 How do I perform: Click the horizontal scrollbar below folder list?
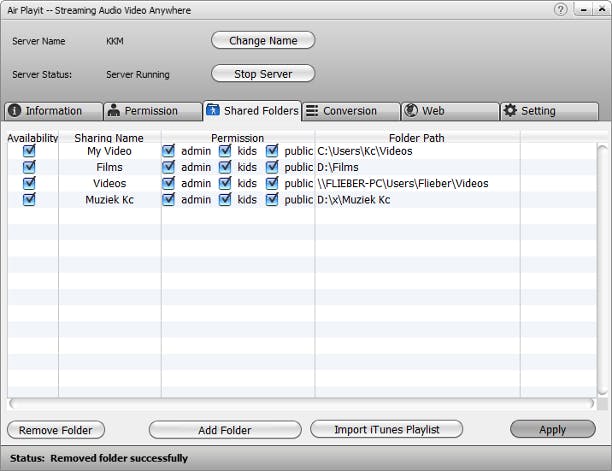(x=301, y=403)
